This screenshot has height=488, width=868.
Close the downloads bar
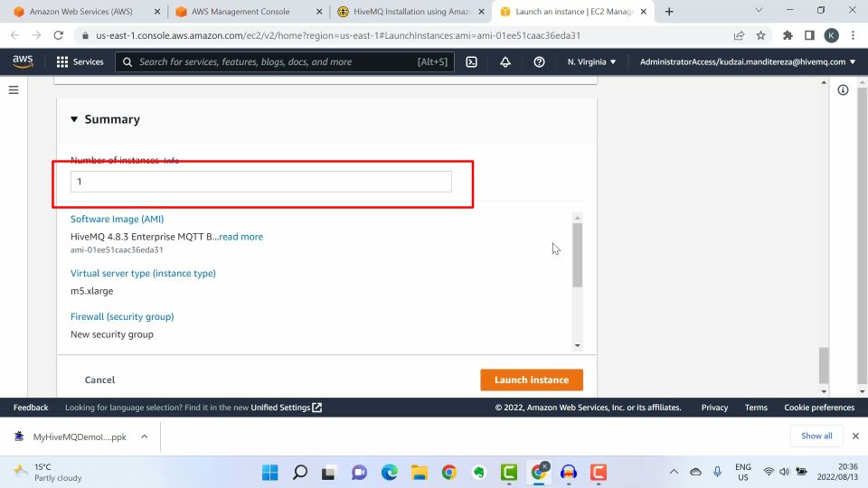click(x=855, y=436)
